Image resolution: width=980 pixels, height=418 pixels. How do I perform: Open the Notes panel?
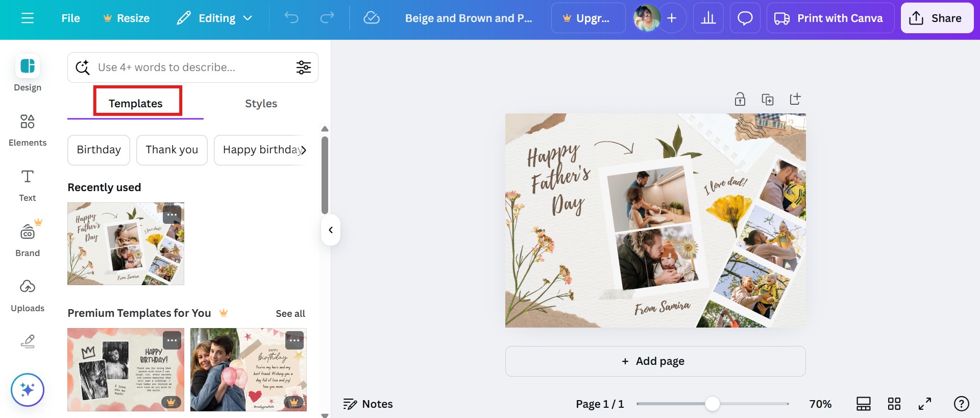[368, 404]
